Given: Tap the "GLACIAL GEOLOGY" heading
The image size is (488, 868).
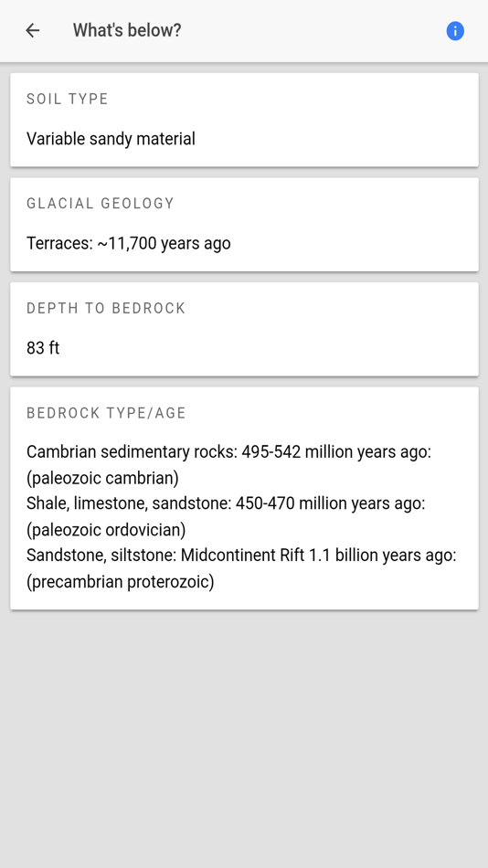Looking at the screenshot, I should [101, 204].
